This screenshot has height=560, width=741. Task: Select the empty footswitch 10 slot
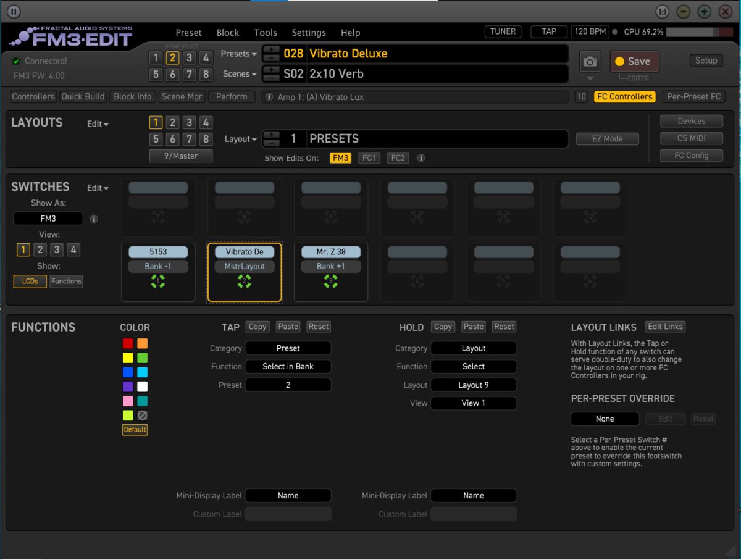point(417,208)
